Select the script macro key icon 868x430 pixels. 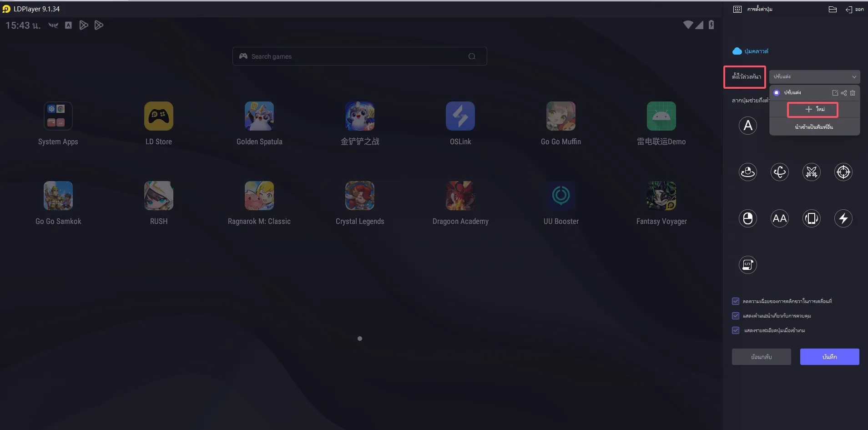[748, 265]
